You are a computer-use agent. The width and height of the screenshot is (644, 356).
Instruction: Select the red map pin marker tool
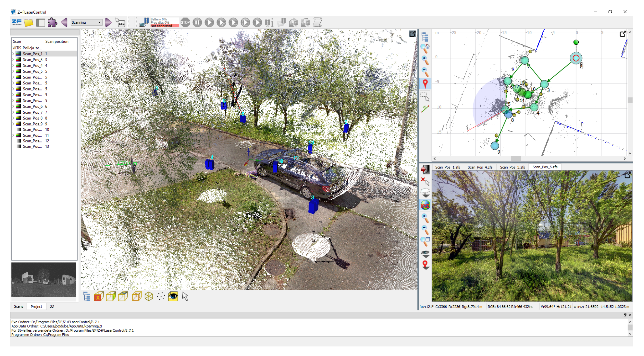coord(425,84)
